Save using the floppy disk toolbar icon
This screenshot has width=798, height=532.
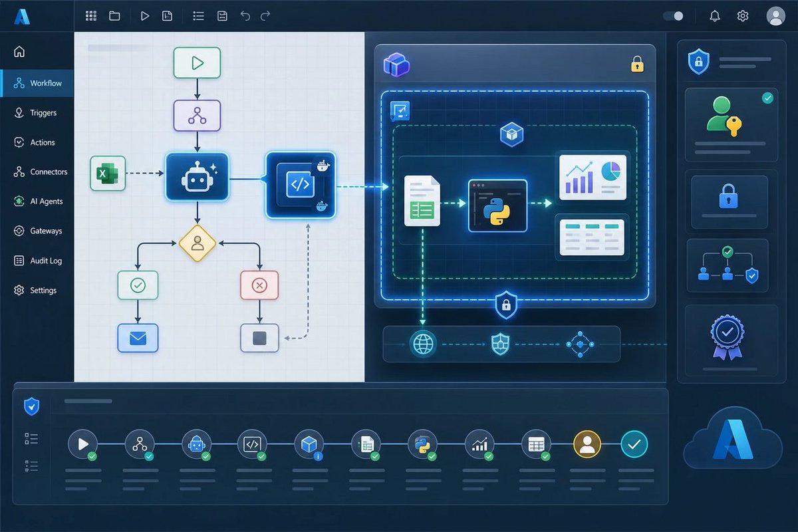click(223, 16)
